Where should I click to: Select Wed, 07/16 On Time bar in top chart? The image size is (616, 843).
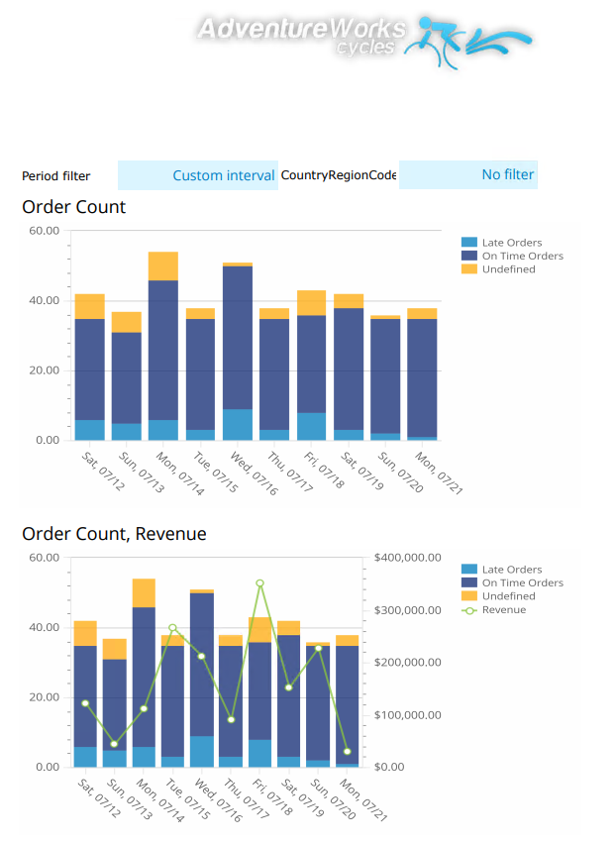pyautogui.click(x=237, y=337)
